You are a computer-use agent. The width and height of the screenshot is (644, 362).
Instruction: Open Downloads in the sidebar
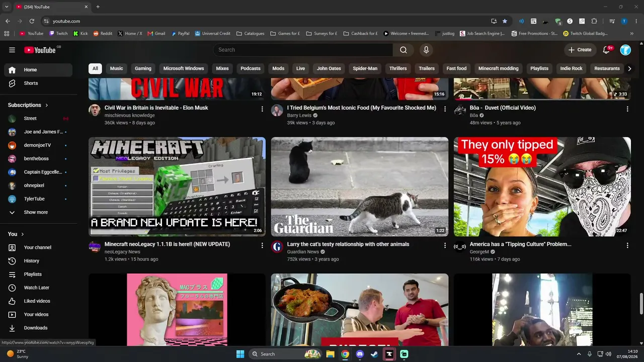tap(38, 328)
